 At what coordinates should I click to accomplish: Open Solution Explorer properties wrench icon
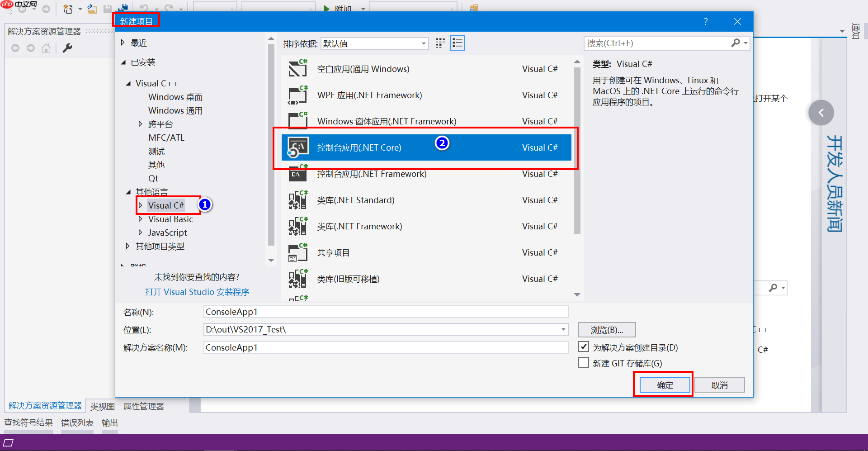(x=67, y=48)
